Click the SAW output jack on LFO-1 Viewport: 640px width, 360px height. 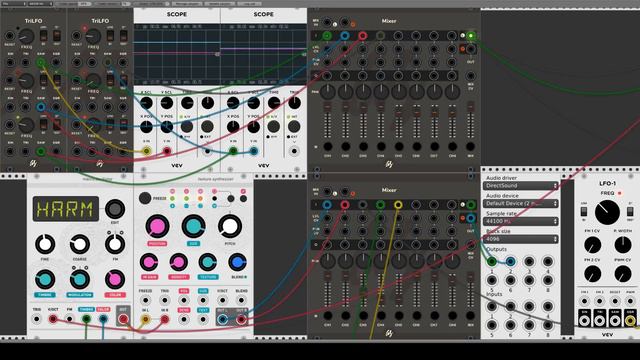[x=615, y=321]
